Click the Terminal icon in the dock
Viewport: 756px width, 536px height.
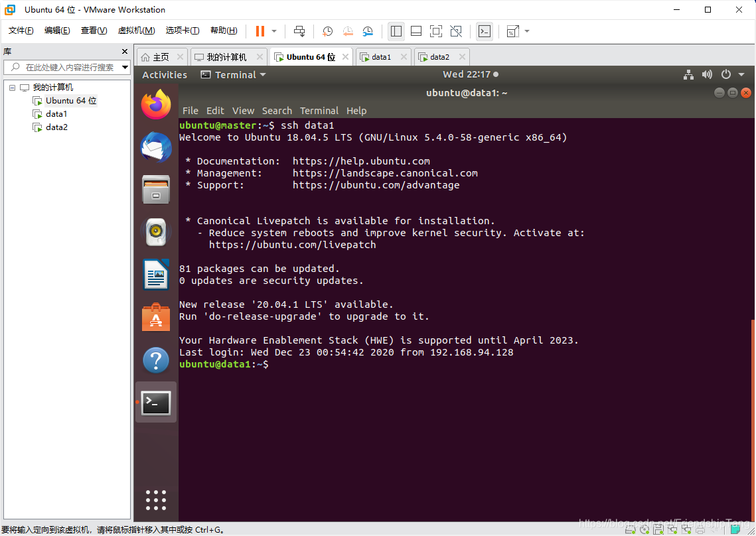pyautogui.click(x=156, y=403)
